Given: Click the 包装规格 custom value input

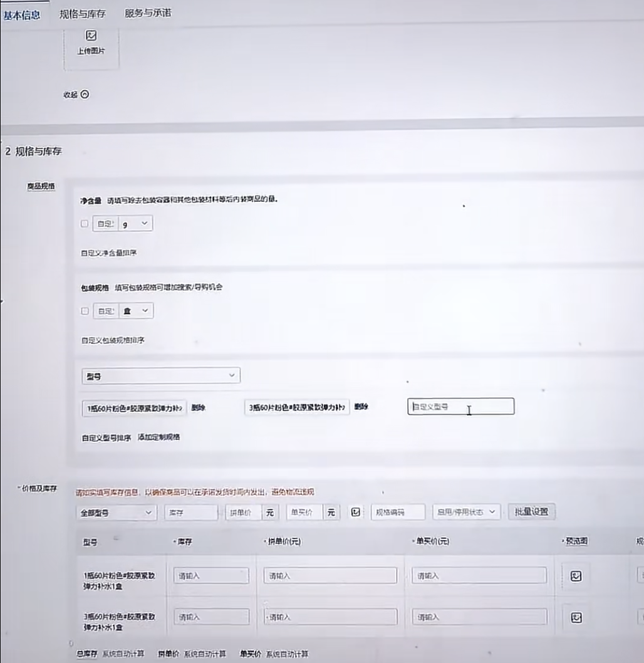Looking at the screenshot, I should pyautogui.click(x=106, y=311).
